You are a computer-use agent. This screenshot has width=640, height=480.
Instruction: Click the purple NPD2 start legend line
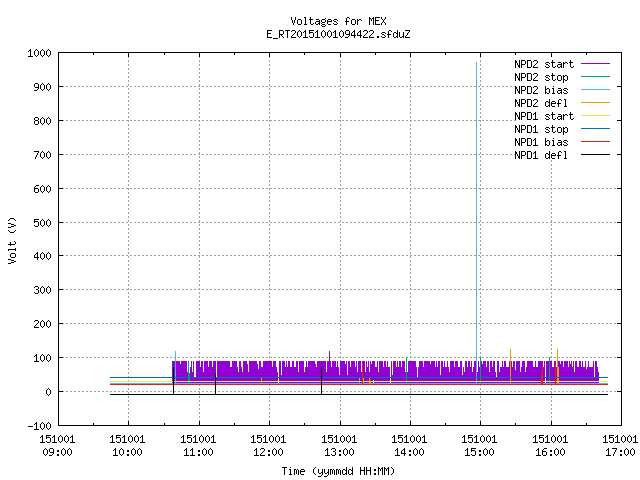(x=595, y=64)
